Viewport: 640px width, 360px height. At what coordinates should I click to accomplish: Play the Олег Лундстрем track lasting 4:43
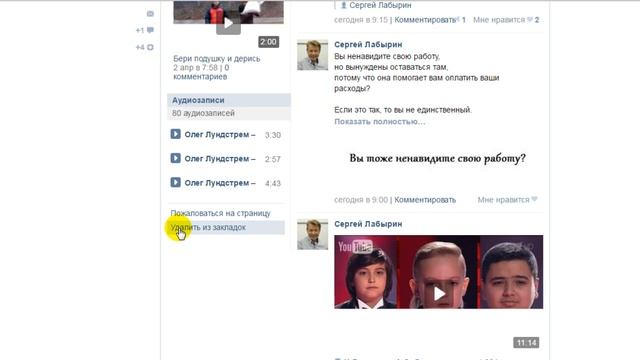click(176, 182)
